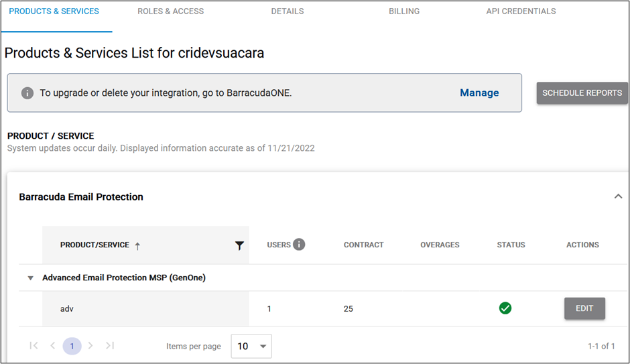The width and height of the screenshot is (630, 364).
Task: Click the sort arrow next to Product/Service
Action: point(137,246)
